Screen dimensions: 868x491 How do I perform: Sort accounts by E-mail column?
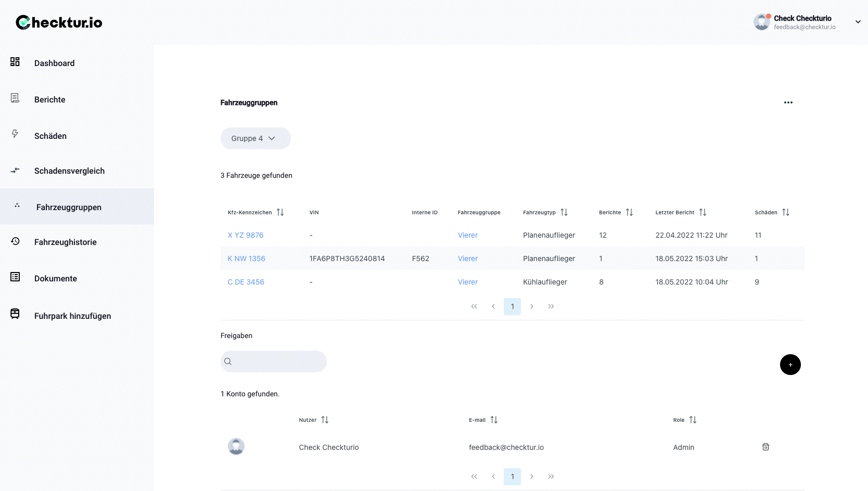[494, 420]
